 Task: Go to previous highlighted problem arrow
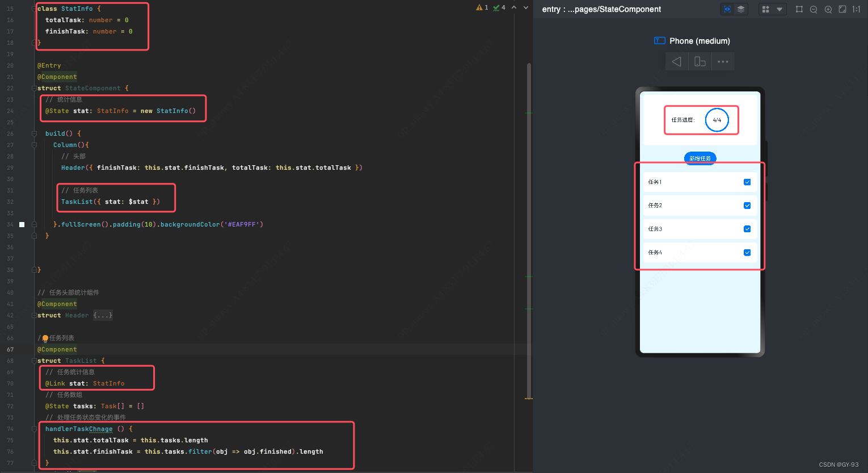[514, 7]
